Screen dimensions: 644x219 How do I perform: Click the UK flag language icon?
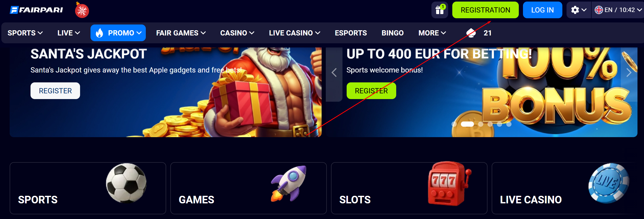coord(599,10)
